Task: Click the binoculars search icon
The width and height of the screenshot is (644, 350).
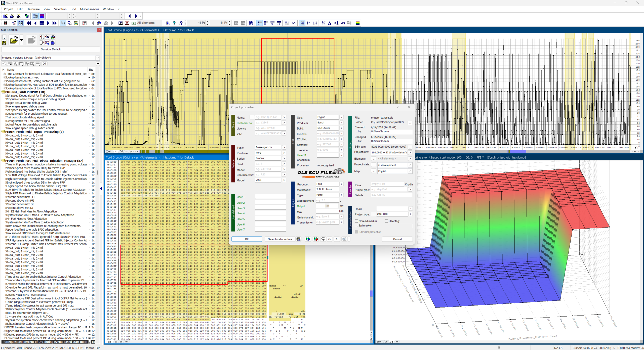Action: point(99,23)
